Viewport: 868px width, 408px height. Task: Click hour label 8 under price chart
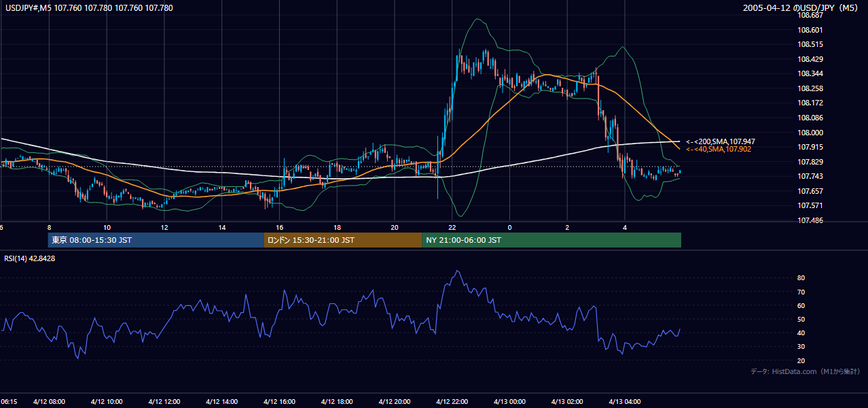click(49, 227)
